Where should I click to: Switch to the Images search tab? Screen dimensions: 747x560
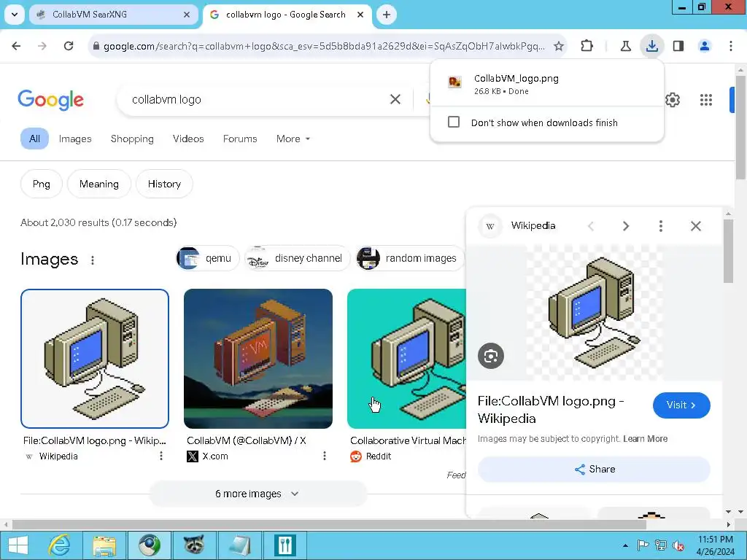[75, 139]
